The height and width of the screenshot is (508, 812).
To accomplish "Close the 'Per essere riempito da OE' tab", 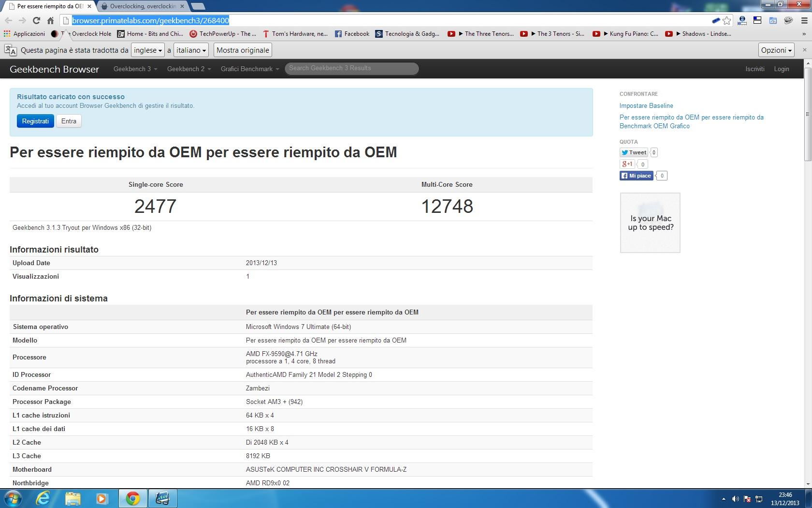I will (89, 6).
